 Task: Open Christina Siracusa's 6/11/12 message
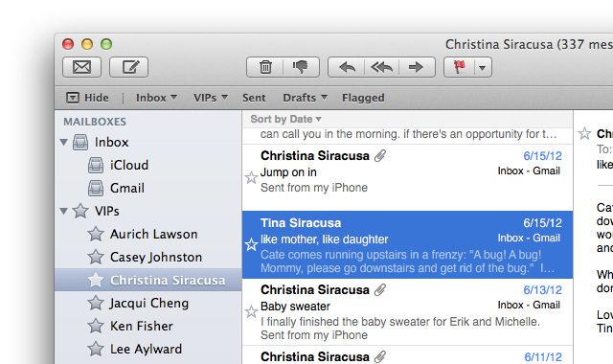click(x=407, y=355)
